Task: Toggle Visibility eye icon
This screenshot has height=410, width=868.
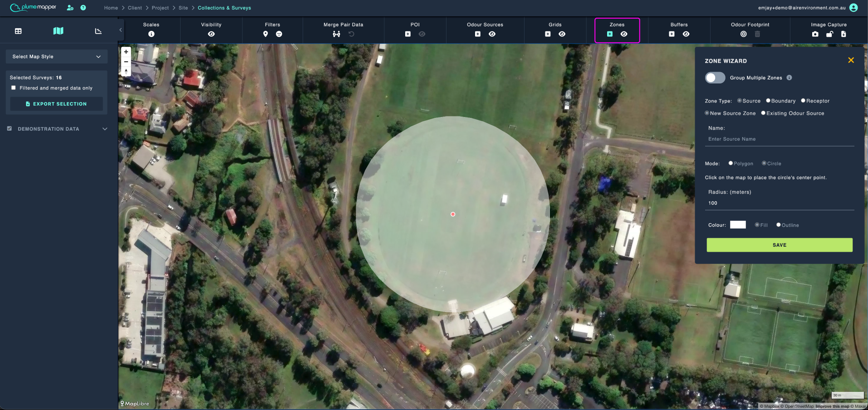Action: (211, 34)
